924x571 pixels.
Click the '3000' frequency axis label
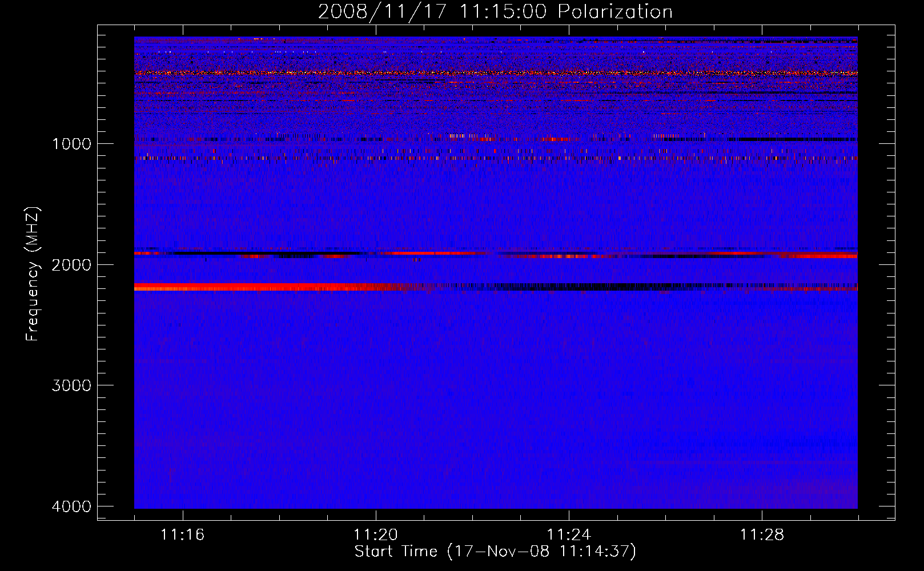pos(71,385)
